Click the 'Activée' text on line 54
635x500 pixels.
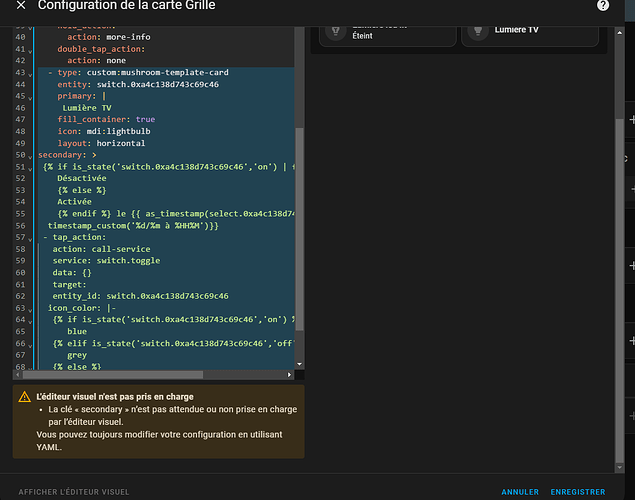74,202
